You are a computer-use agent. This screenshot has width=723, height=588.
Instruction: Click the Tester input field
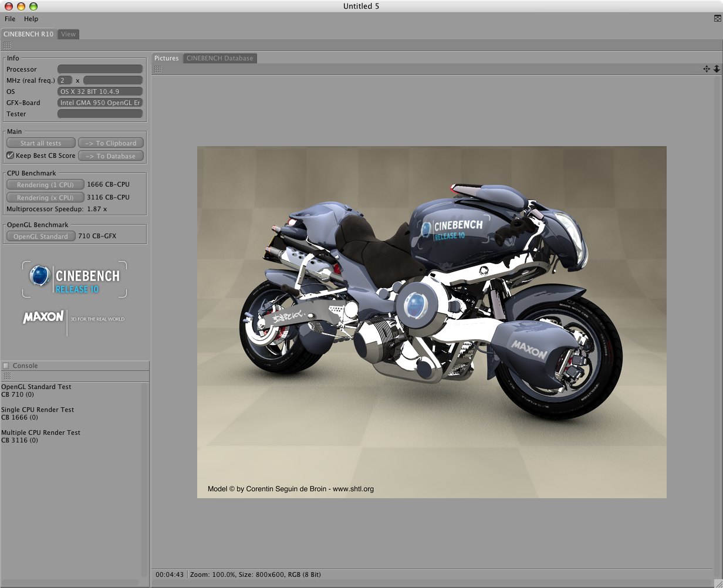(100, 114)
